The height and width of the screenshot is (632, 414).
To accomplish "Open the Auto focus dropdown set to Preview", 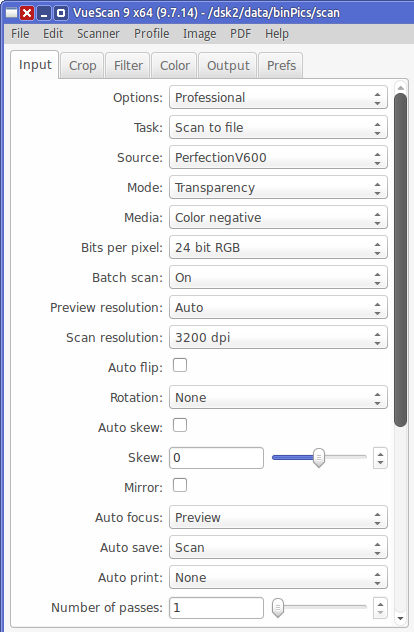I will pos(278,518).
